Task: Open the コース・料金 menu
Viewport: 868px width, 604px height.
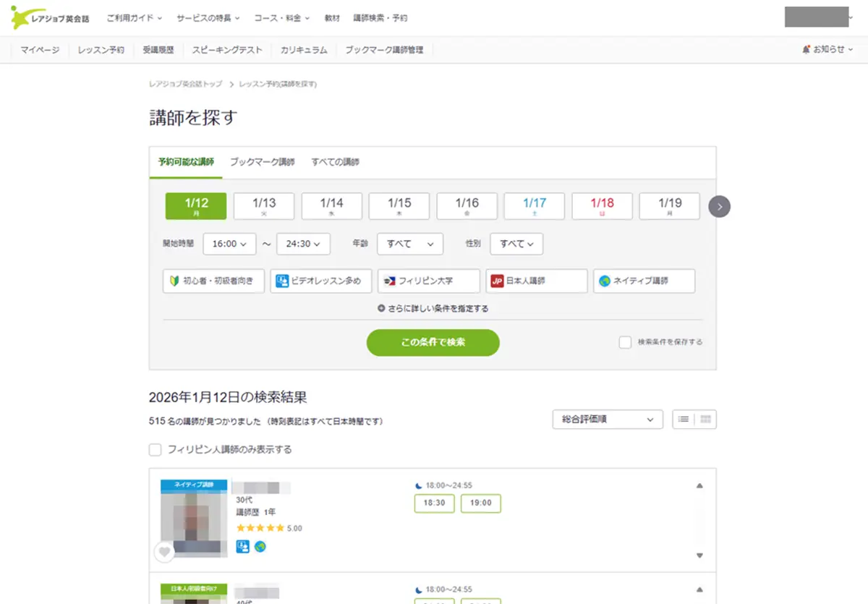Action: [x=281, y=18]
